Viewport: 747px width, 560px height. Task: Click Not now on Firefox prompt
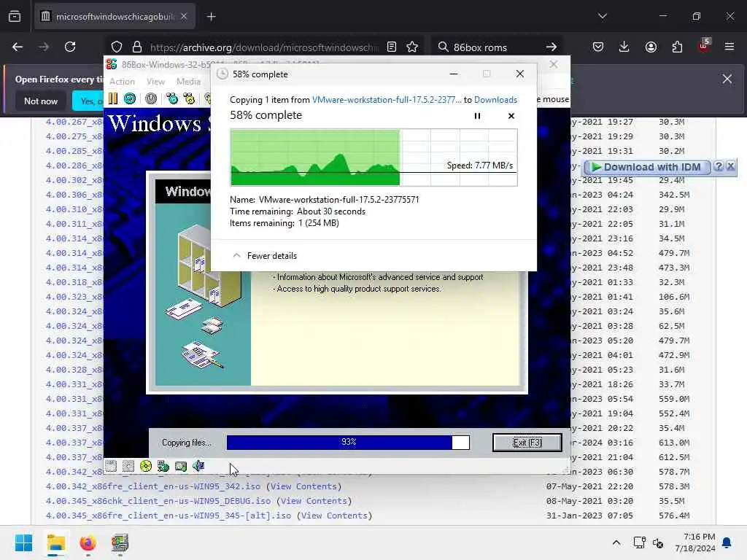41,101
